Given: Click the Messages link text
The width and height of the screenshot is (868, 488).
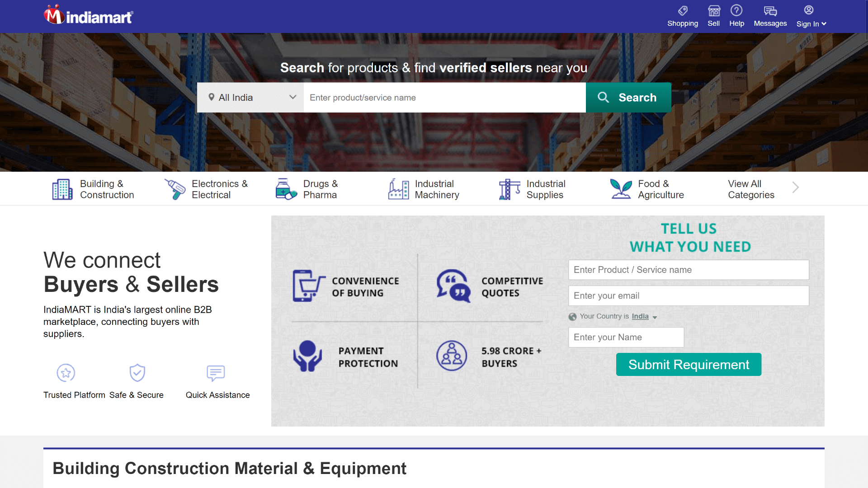Looking at the screenshot, I should click(x=770, y=23).
